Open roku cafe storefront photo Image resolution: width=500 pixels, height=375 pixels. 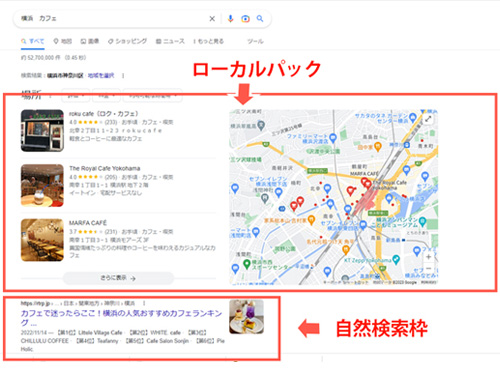click(x=42, y=131)
